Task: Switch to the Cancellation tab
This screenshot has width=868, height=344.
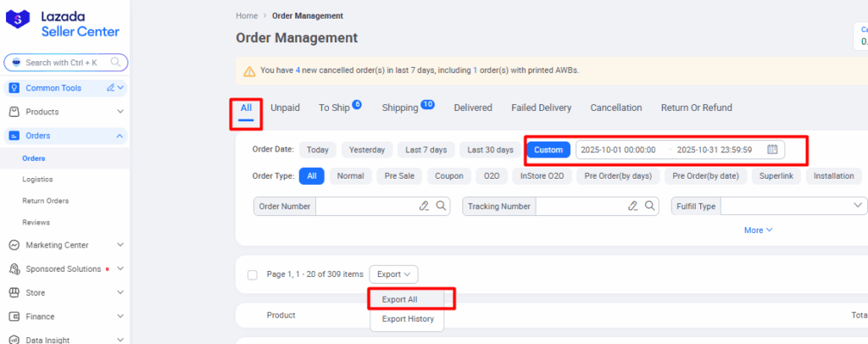Action: click(616, 108)
